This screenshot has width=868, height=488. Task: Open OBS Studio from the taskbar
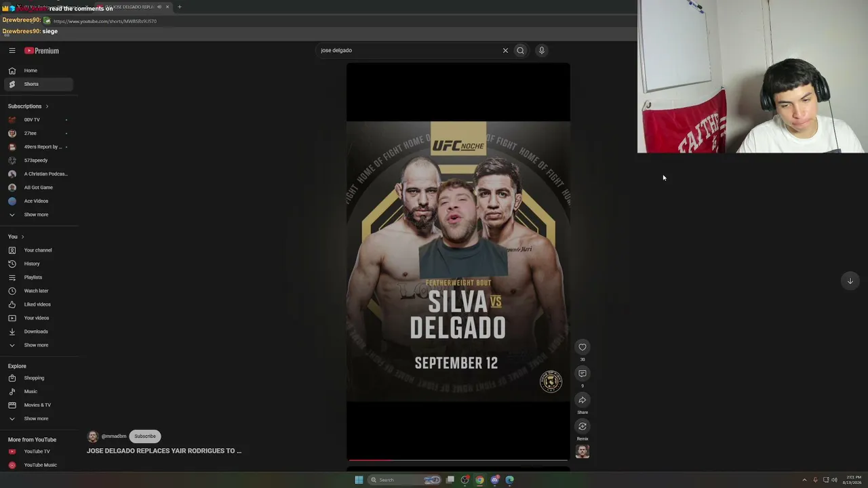coord(465,480)
